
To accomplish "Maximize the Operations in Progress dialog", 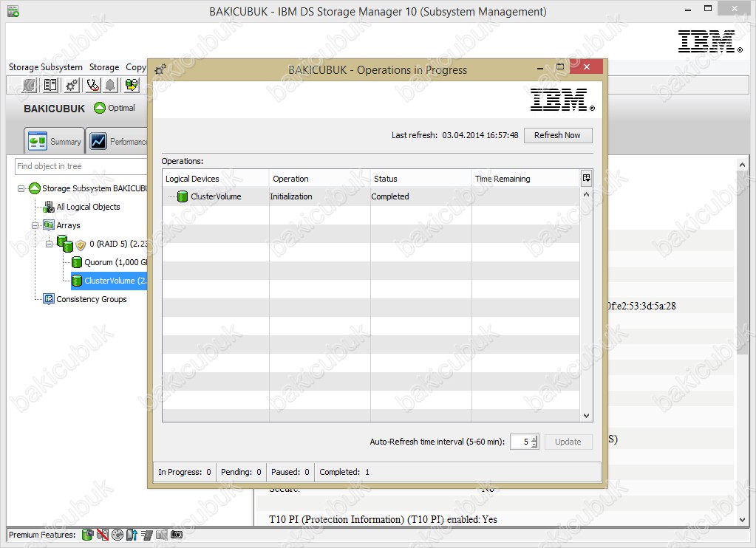I will [x=560, y=67].
